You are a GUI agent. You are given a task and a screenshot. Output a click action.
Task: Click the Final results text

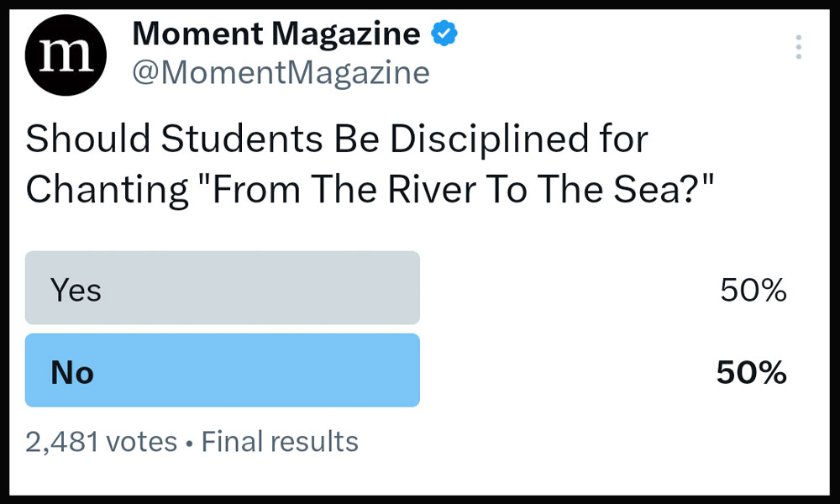point(280,442)
